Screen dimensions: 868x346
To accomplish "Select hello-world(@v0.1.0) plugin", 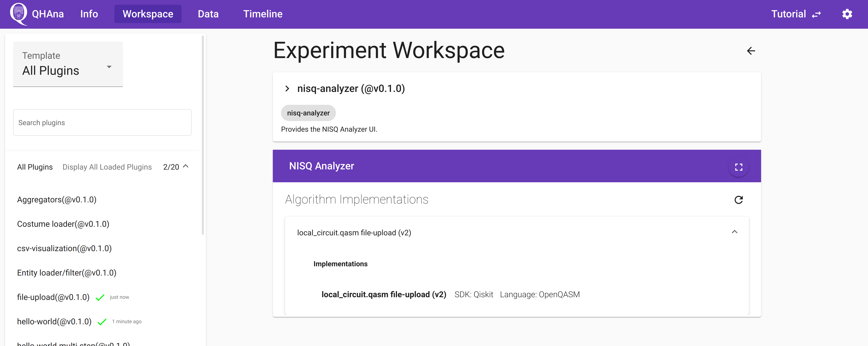I will [x=54, y=322].
